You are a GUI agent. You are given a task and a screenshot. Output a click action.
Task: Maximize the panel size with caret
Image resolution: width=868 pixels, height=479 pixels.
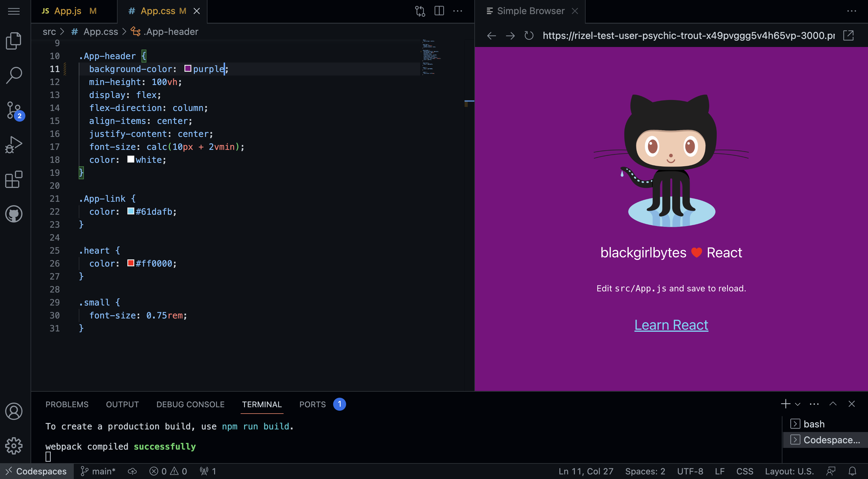(x=833, y=404)
